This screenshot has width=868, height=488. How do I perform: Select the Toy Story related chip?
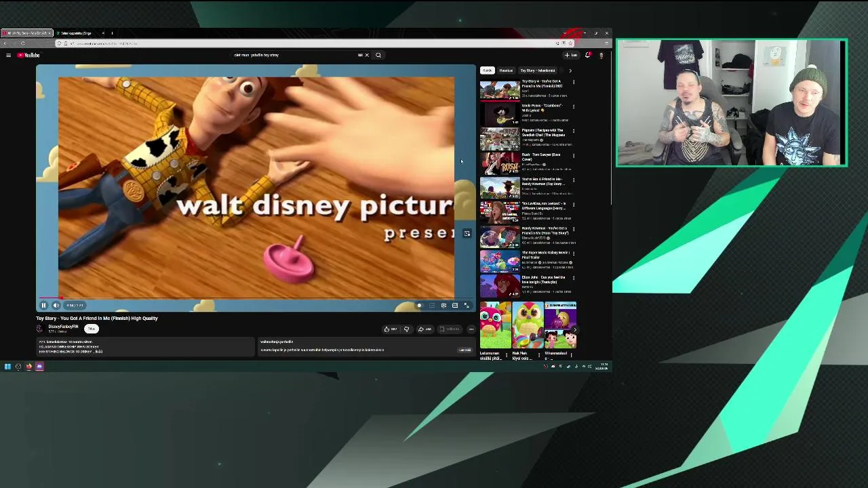pos(538,70)
